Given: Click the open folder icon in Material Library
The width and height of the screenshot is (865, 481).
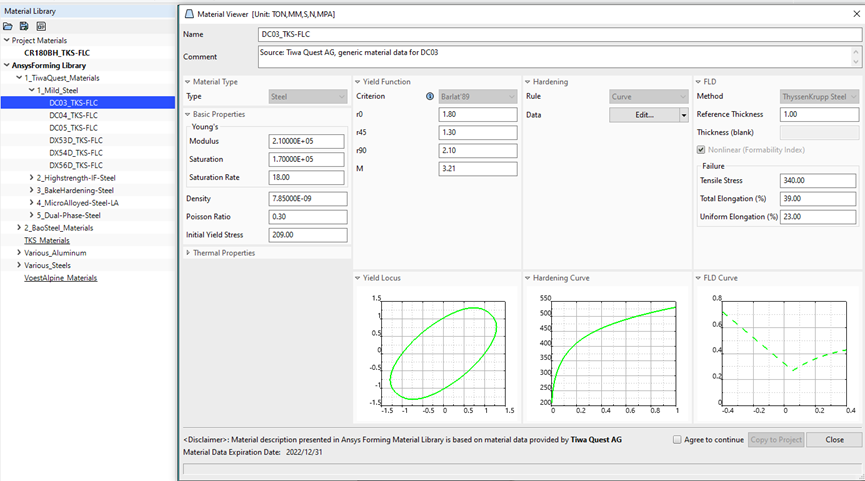Looking at the screenshot, I should [x=8, y=26].
